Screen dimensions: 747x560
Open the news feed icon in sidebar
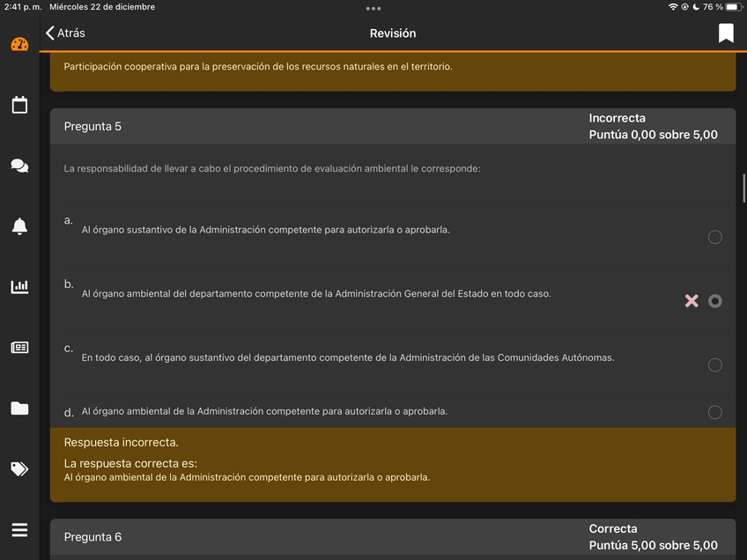[19, 348]
